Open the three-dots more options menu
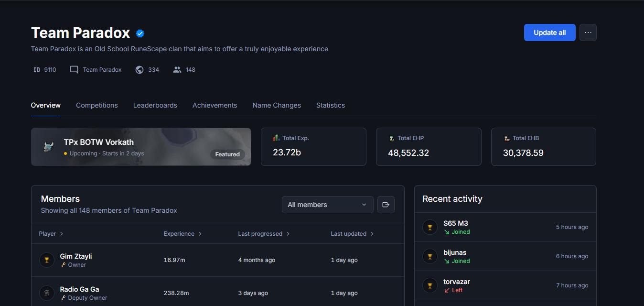This screenshot has height=306, width=644. point(588,33)
